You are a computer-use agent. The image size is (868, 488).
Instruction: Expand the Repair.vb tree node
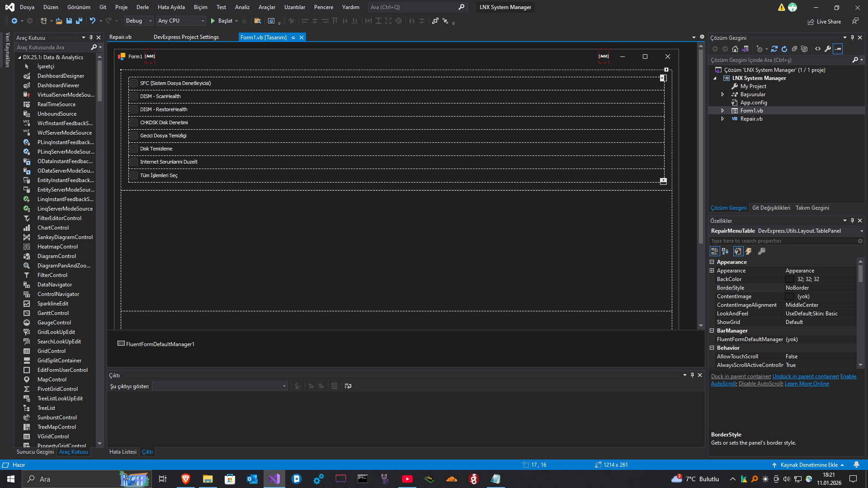pos(722,119)
